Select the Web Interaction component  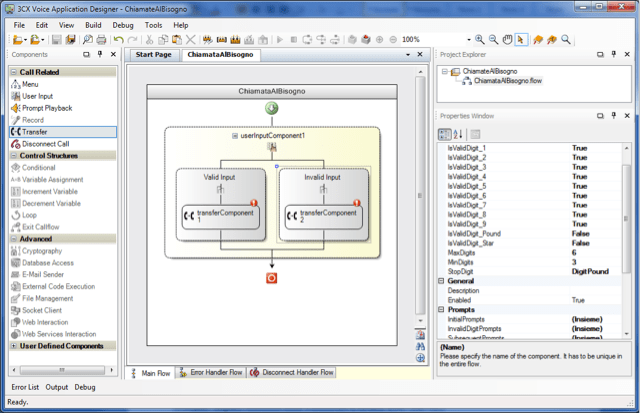(40, 322)
